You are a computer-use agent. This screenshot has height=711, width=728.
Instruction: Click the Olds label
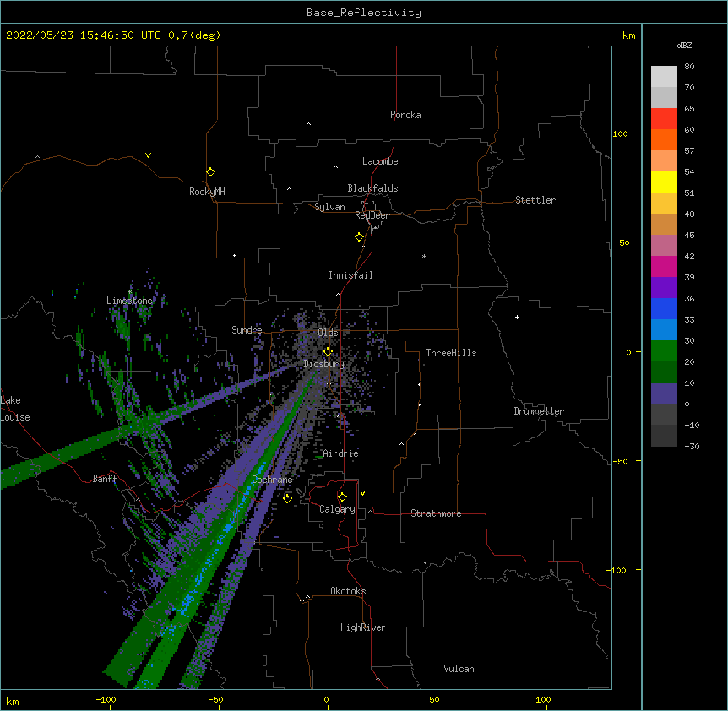[x=328, y=333]
